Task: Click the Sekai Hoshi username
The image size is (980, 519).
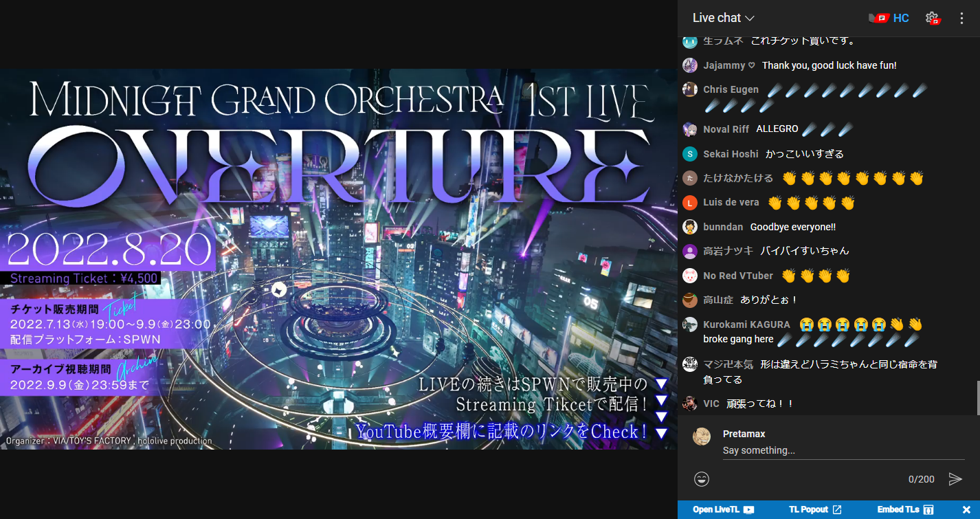Action: [x=731, y=154]
